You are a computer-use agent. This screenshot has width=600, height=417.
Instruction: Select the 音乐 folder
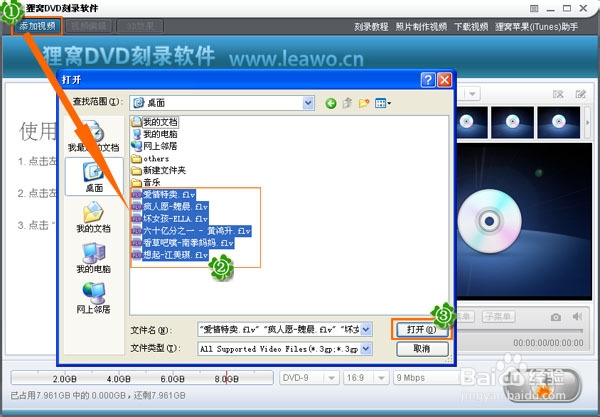point(146,182)
